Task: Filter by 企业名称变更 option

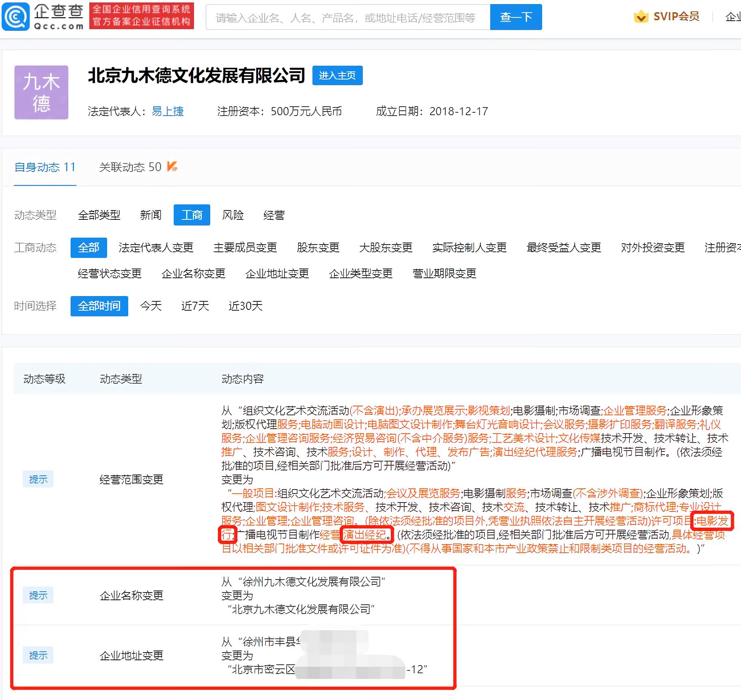Action: [194, 274]
